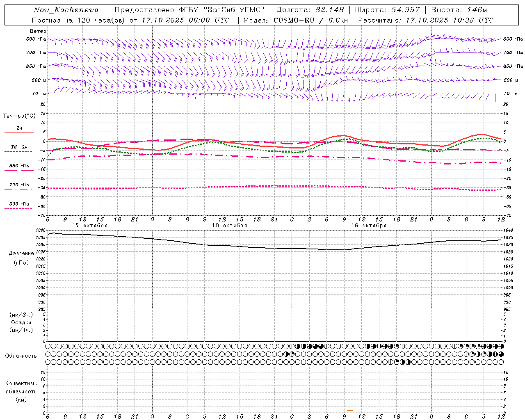Click the "Td 2м" dew point legend label

[x=19, y=147]
